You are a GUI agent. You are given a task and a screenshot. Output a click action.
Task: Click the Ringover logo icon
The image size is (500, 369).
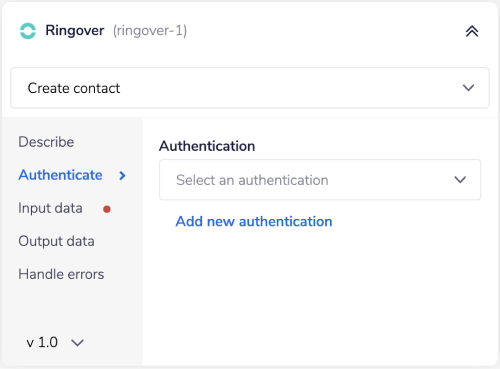[28, 31]
